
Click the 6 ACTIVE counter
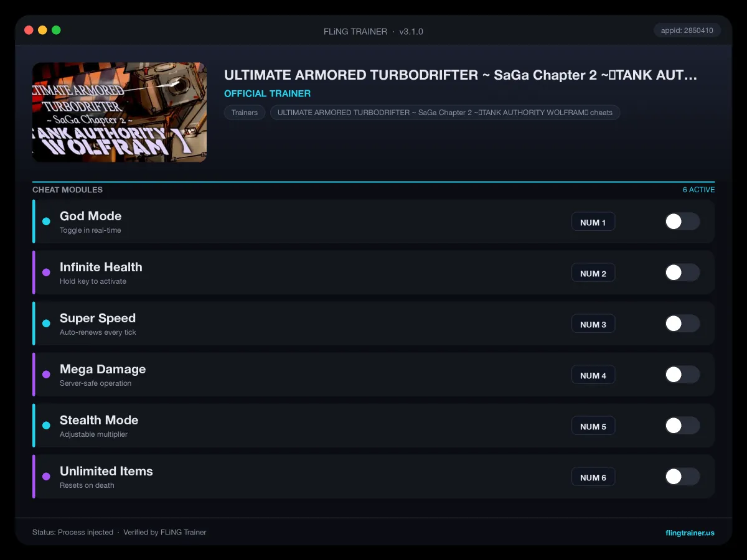click(x=698, y=190)
